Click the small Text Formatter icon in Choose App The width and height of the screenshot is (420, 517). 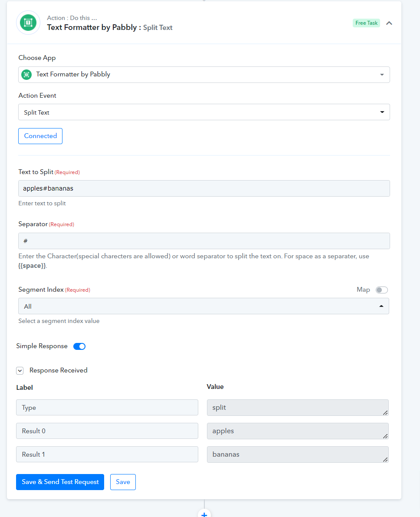coord(26,75)
